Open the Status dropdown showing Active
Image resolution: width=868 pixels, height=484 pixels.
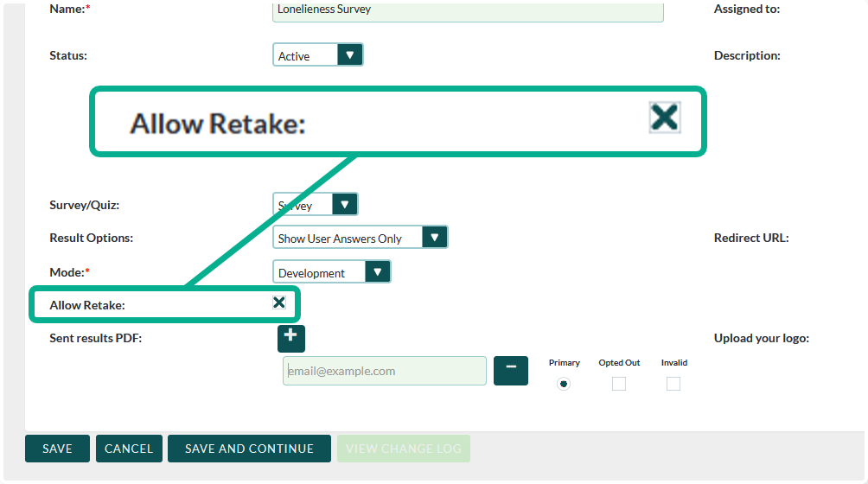point(317,55)
